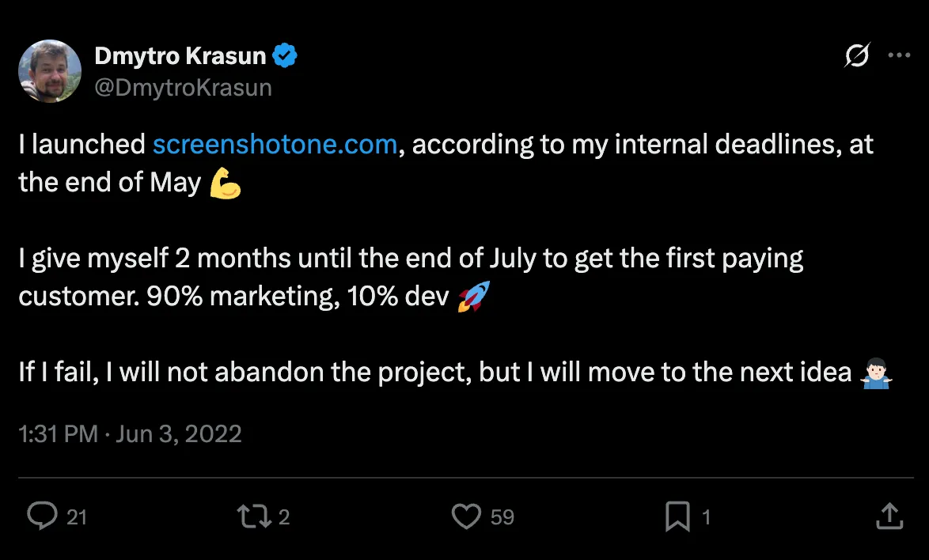Viewport: 929px width, 560px height.
Task: Click the bookmark icon
Action: (677, 516)
